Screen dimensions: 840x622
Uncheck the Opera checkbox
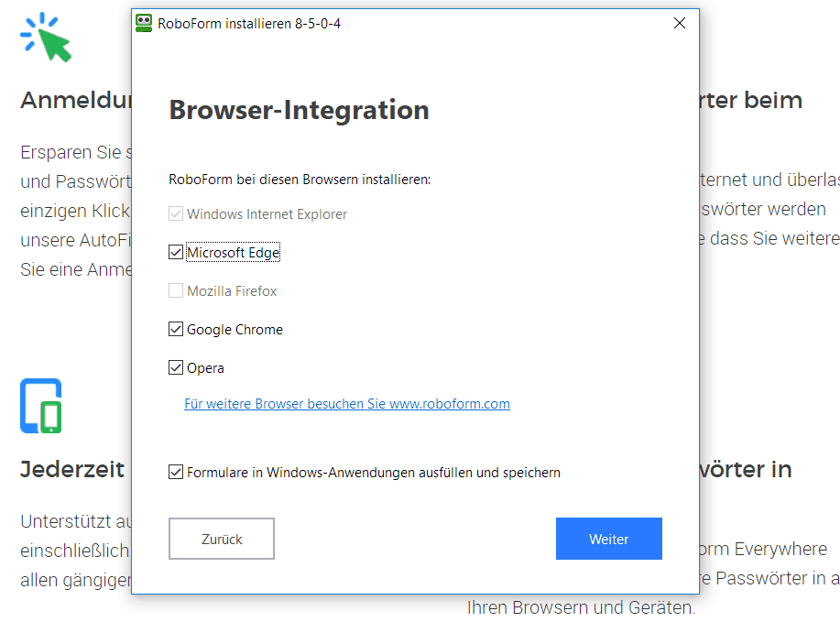click(x=176, y=367)
